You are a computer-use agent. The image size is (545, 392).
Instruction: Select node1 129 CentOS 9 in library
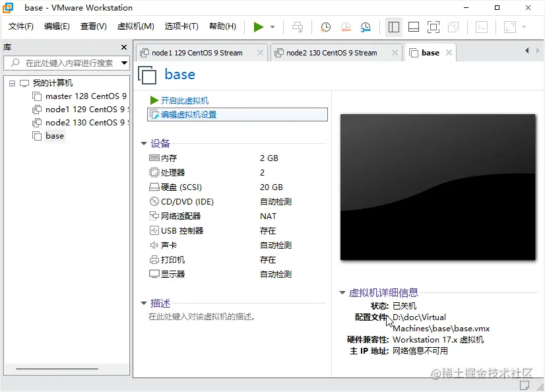(x=86, y=110)
